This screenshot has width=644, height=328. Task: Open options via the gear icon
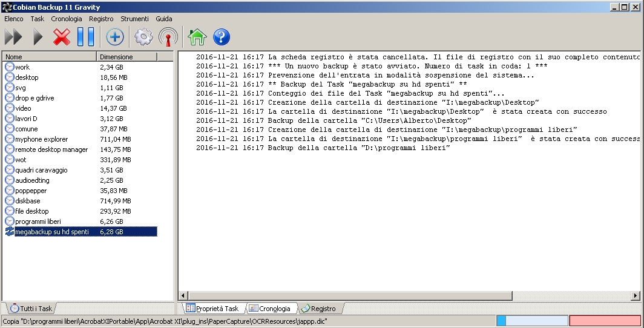click(143, 37)
